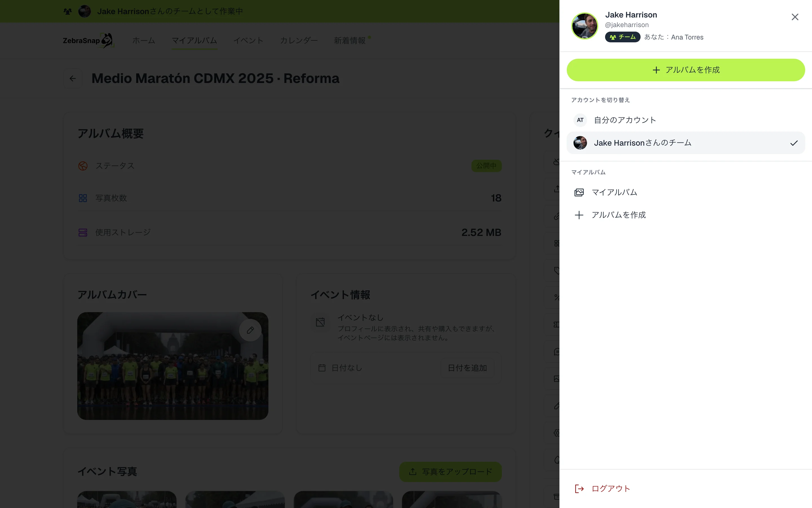Go back with the arrow button
This screenshot has height=508, width=812.
(73, 78)
